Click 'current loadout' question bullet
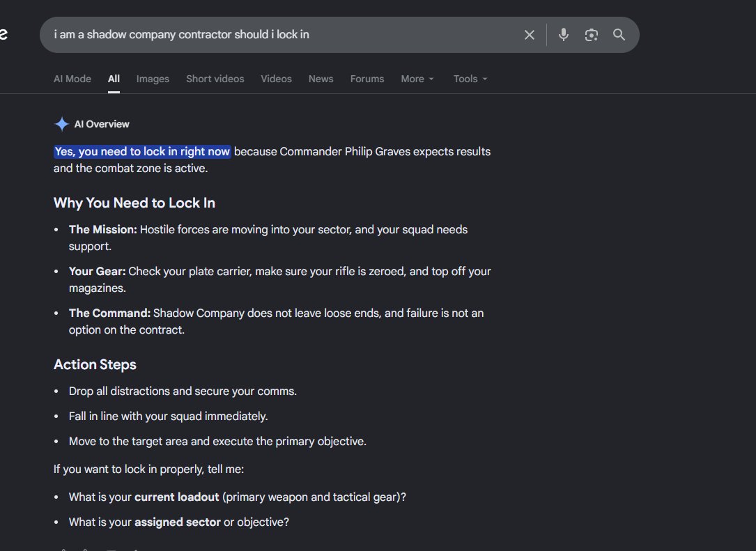The height and width of the screenshot is (551, 756). (237, 497)
